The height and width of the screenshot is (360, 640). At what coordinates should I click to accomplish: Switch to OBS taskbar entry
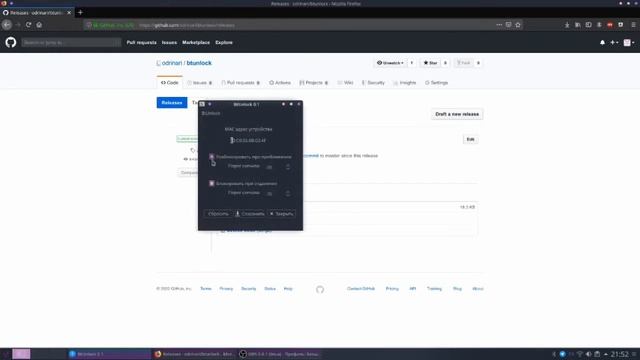(x=279, y=354)
